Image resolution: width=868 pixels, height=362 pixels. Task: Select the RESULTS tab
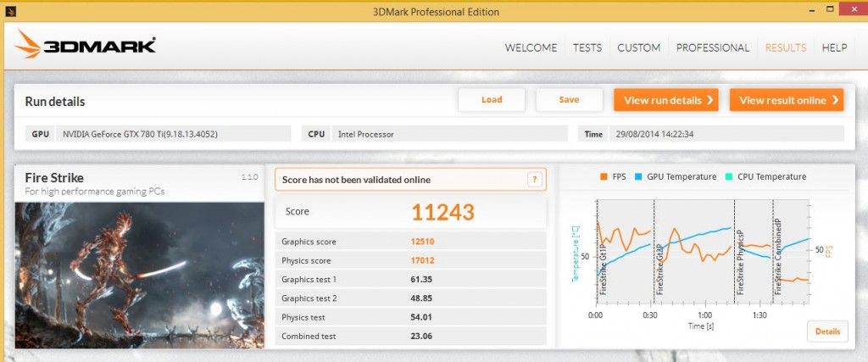786,47
